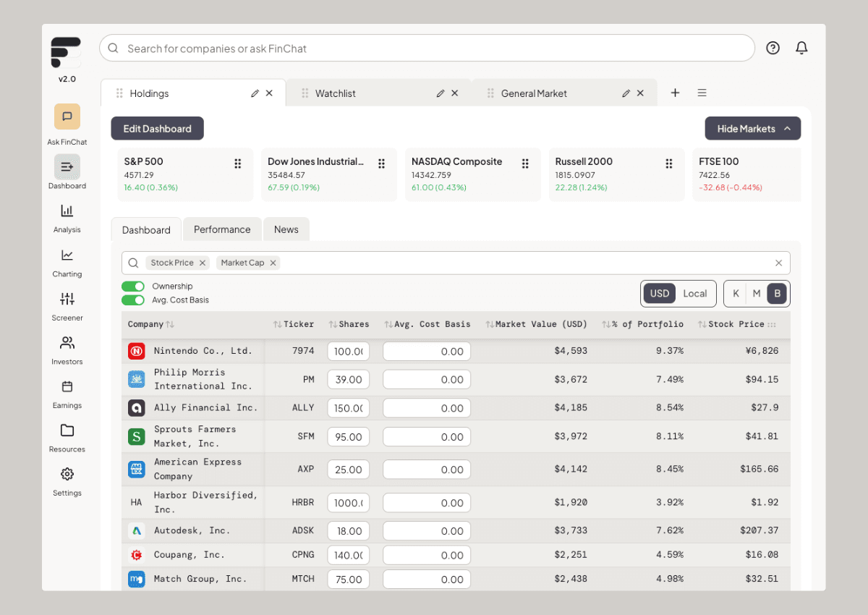Edit General Market tab pencil icon

tap(626, 93)
